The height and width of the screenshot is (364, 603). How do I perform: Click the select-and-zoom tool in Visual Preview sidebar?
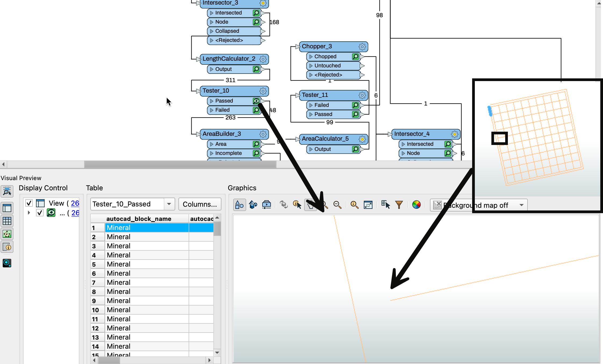click(x=7, y=191)
